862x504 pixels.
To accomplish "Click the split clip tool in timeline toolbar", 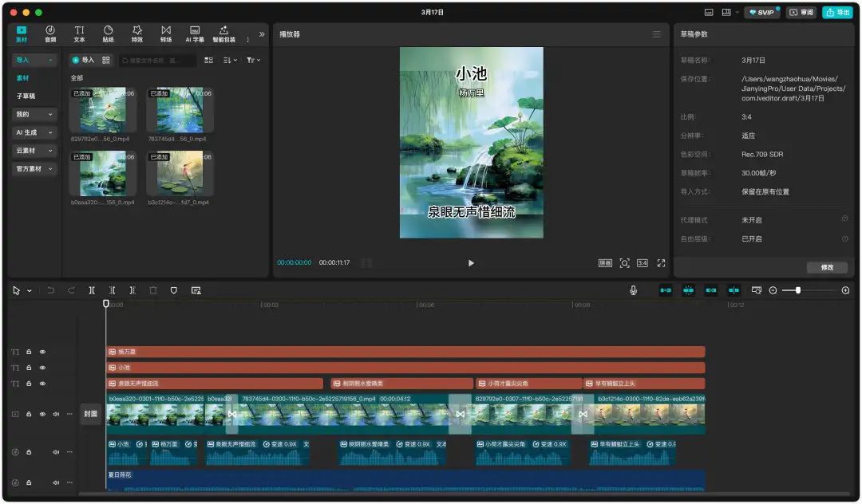I will (x=92, y=291).
